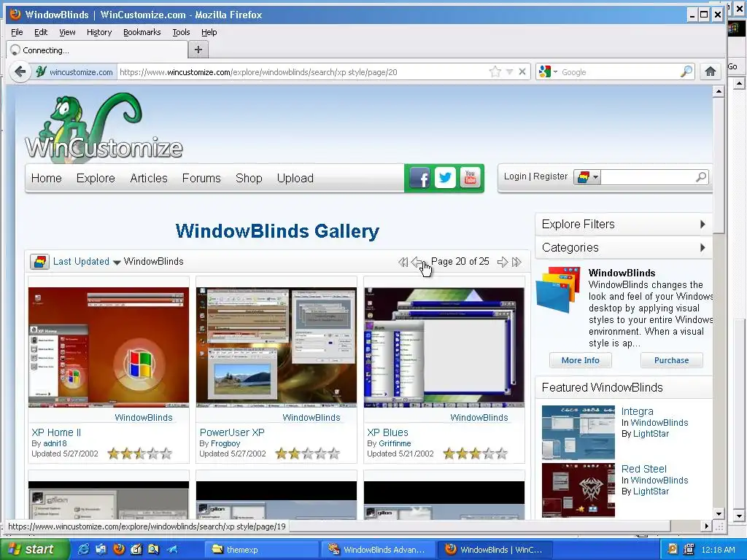Click the More Info button

point(580,360)
